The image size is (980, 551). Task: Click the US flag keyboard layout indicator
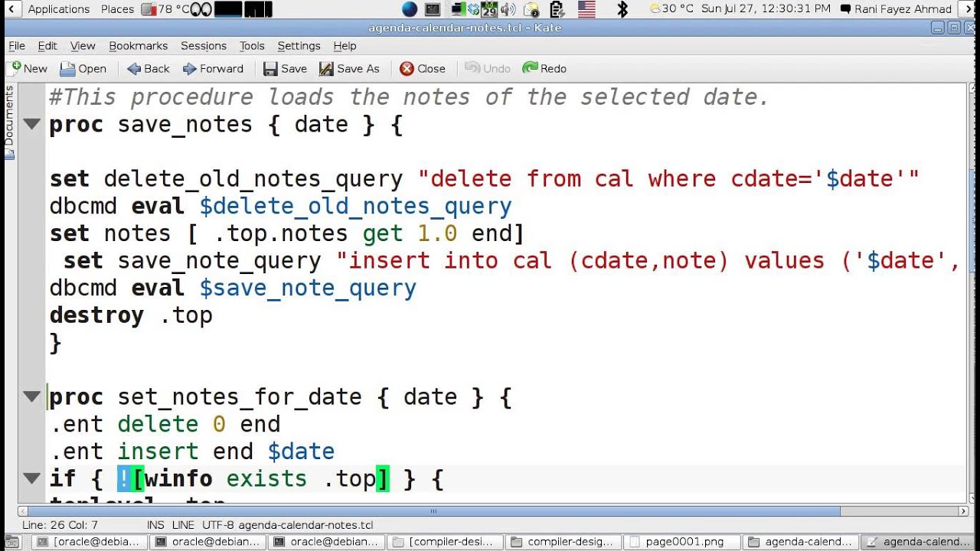click(586, 9)
